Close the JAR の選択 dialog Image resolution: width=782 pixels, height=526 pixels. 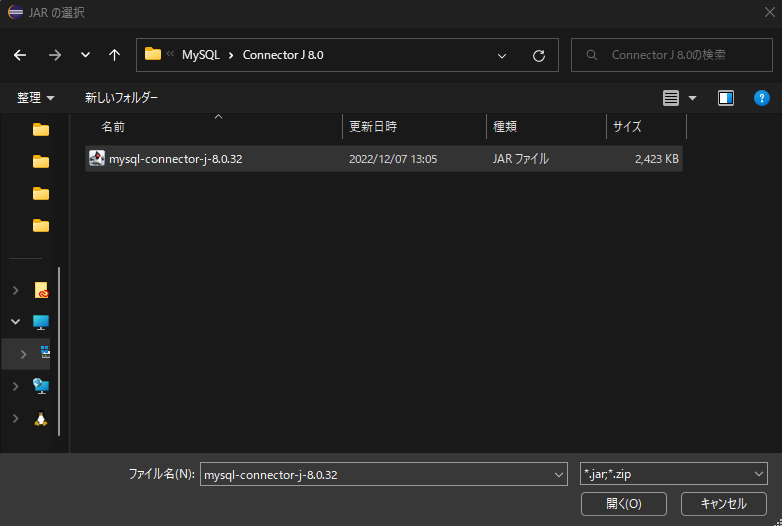tap(770, 12)
